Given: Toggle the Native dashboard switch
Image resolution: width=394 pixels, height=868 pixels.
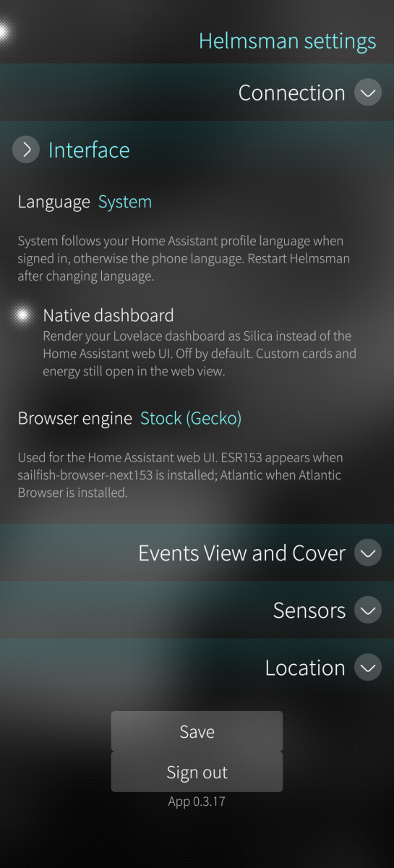Looking at the screenshot, I should pos(197,344).
